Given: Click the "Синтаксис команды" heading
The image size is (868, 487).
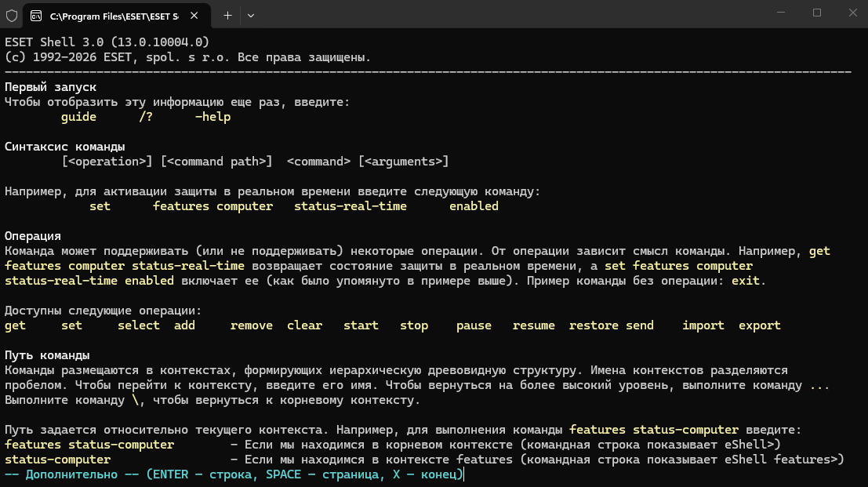Looking at the screenshot, I should 65,147.
